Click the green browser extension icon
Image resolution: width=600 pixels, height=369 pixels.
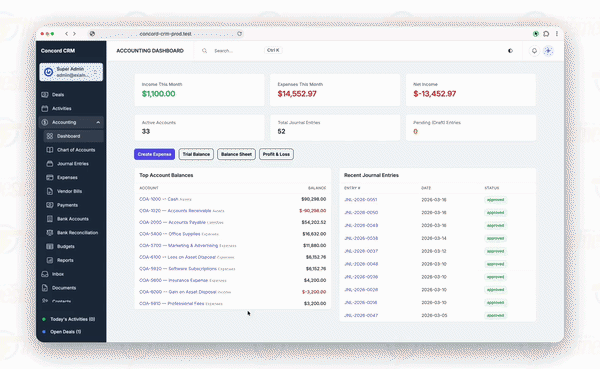pyautogui.click(x=536, y=34)
